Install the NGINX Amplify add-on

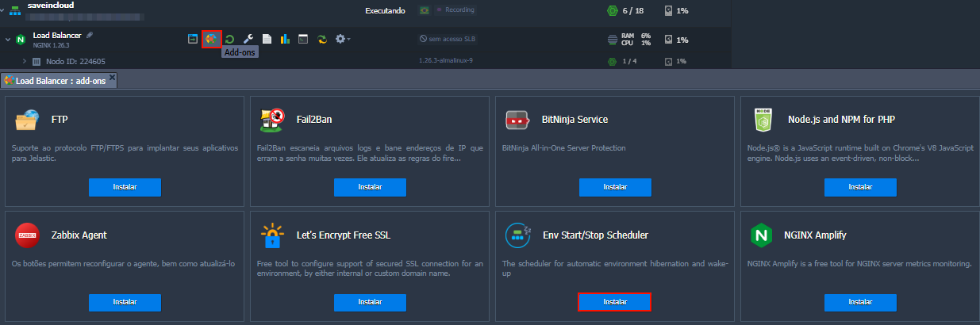click(x=860, y=302)
